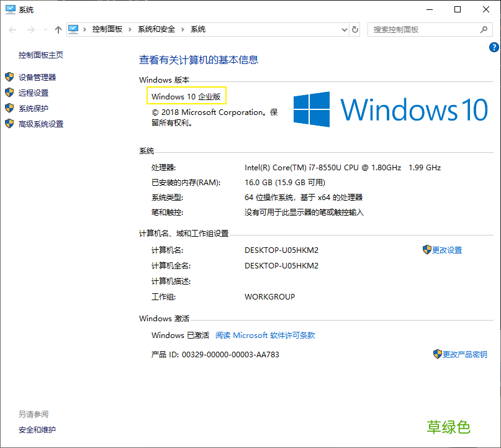The height and width of the screenshot is (448, 501).
Task: Select 系统 breadcrumb in address bar
Action: [198, 29]
